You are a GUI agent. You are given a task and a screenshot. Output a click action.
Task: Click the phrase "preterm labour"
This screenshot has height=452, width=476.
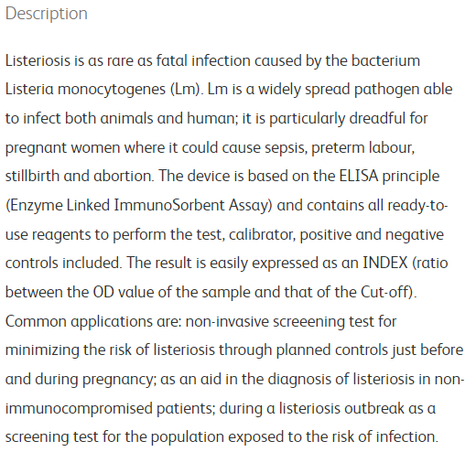[x=362, y=147]
